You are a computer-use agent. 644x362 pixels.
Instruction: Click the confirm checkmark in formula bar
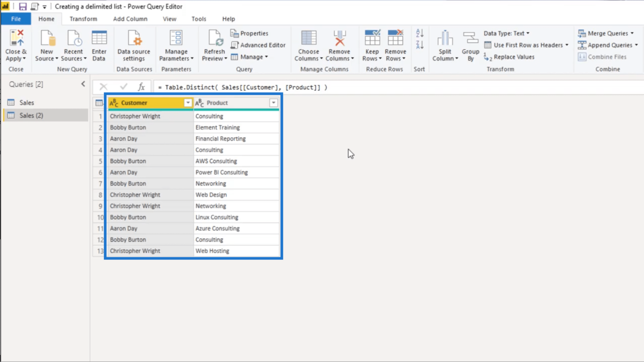123,87
